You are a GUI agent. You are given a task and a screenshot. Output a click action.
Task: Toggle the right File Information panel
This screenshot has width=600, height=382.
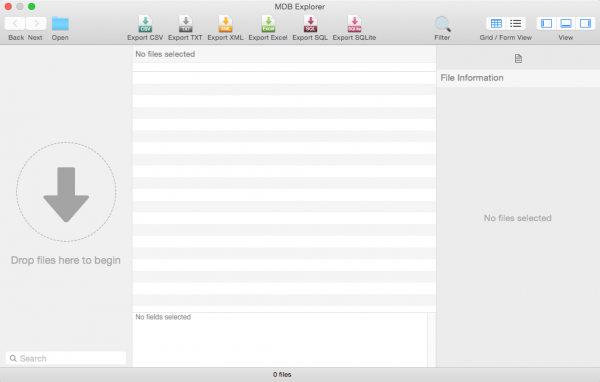[585, 23]
